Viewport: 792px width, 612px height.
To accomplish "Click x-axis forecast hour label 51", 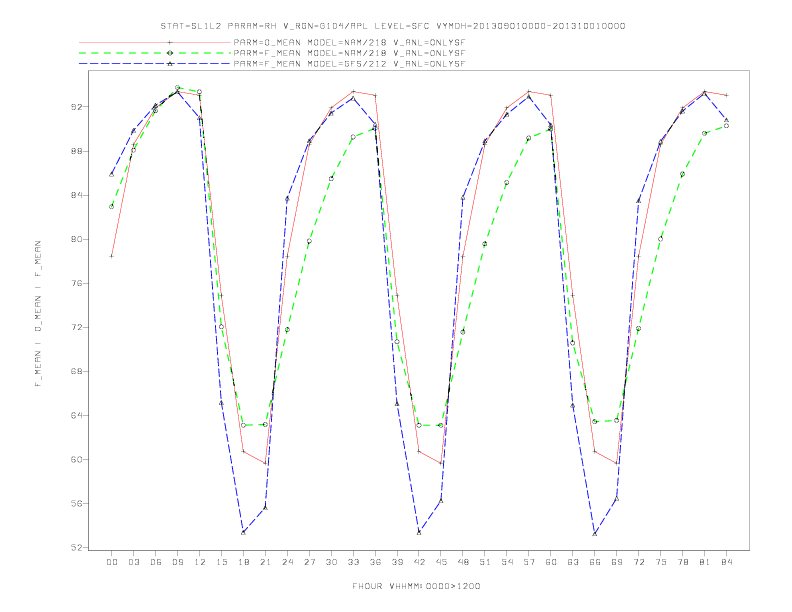I will click(485, 562).
